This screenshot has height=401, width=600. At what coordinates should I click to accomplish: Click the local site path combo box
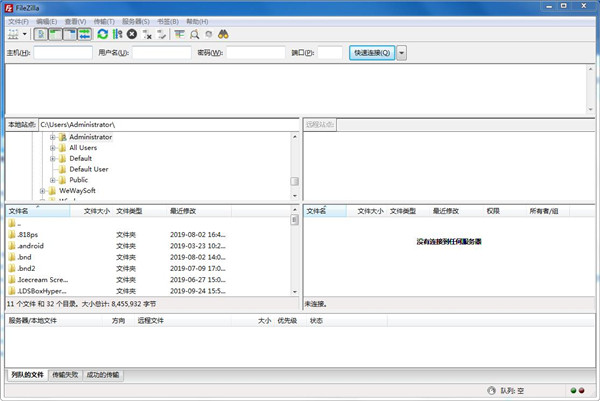coord(169,125)
